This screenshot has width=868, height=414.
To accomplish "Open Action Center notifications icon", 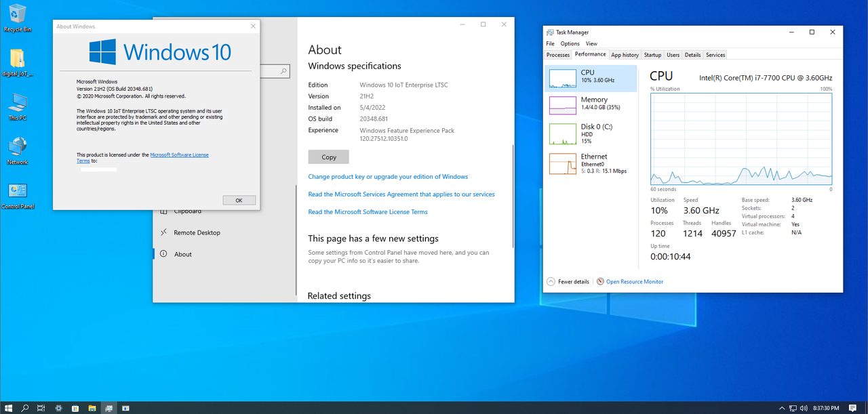I will click(853, 408).
